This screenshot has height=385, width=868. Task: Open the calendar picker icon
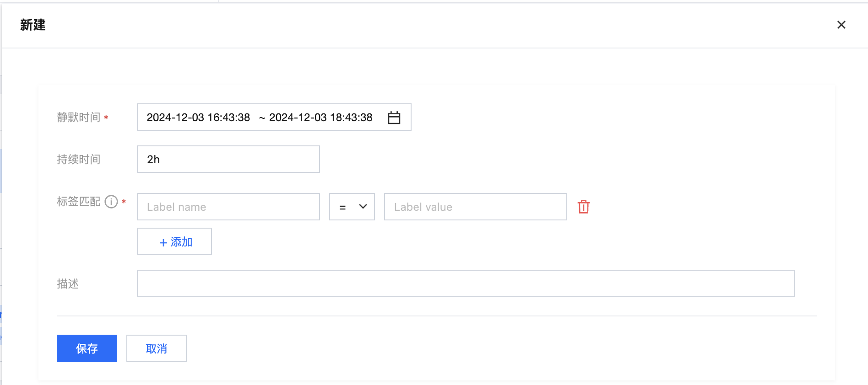(394, 118)
